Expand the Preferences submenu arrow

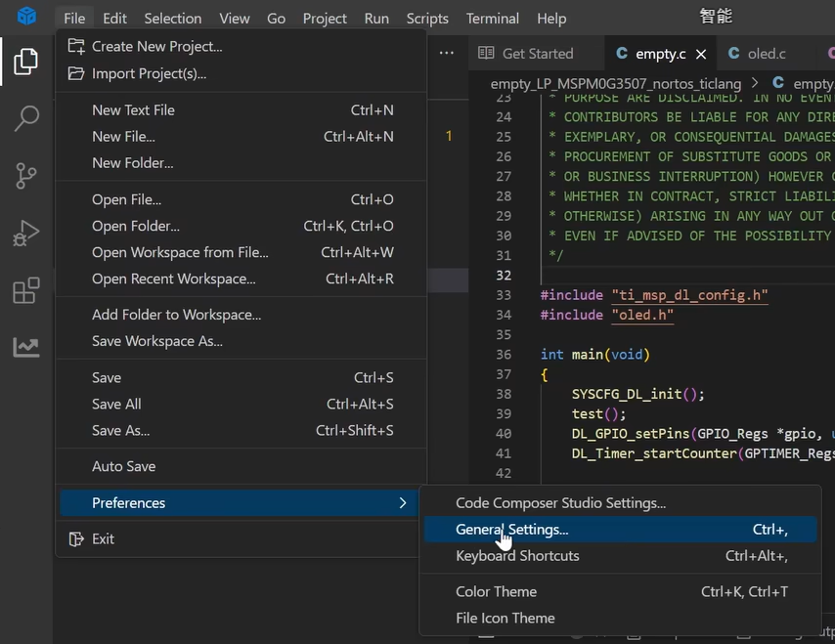402,502
